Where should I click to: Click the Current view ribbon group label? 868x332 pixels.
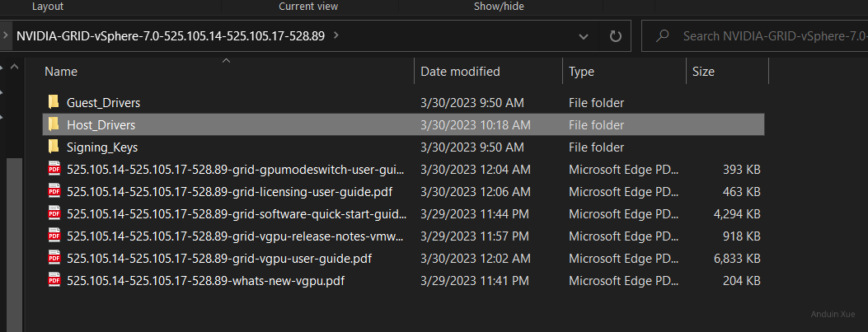click(308, 7)
